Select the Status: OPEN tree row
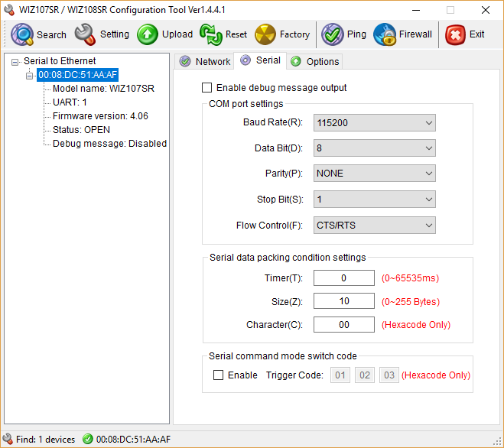Screen dimensions: 504x448 point(81,129)
